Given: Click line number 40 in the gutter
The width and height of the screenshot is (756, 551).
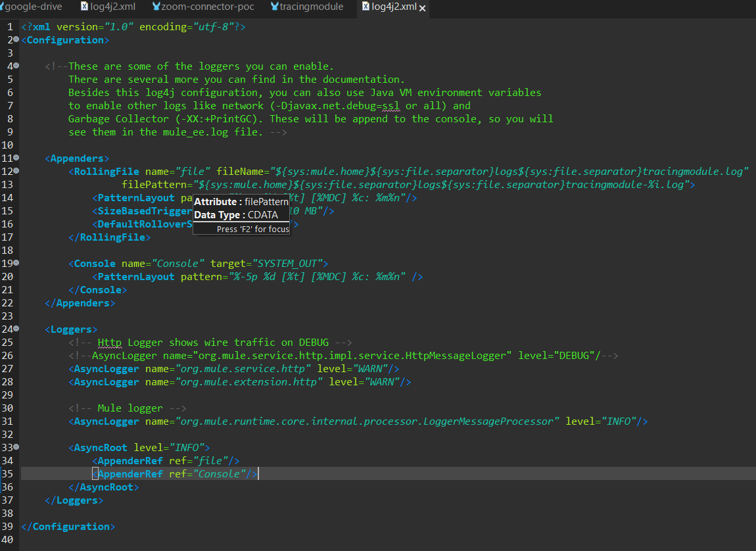Looking at the screenshot, I should [x=7, y=540].
